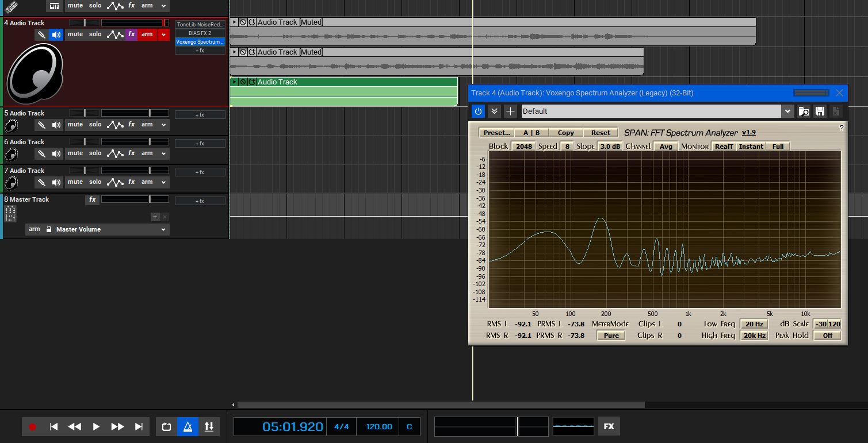The height and width of the screenshot is (443, 868).
Task: Click the A | B compare button
Action: click(x=531, y=133)
